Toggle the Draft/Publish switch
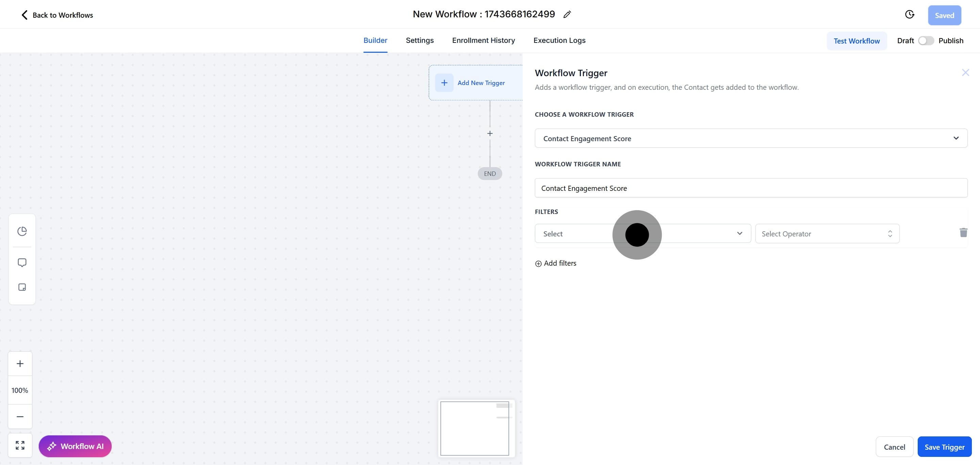980x465 pixels. coord(926,41)
